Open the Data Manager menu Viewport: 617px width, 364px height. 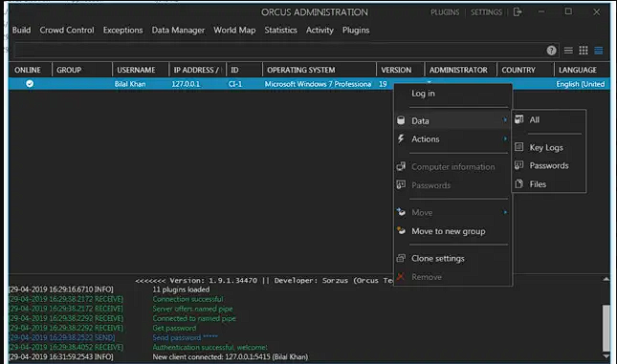(178, 30)
